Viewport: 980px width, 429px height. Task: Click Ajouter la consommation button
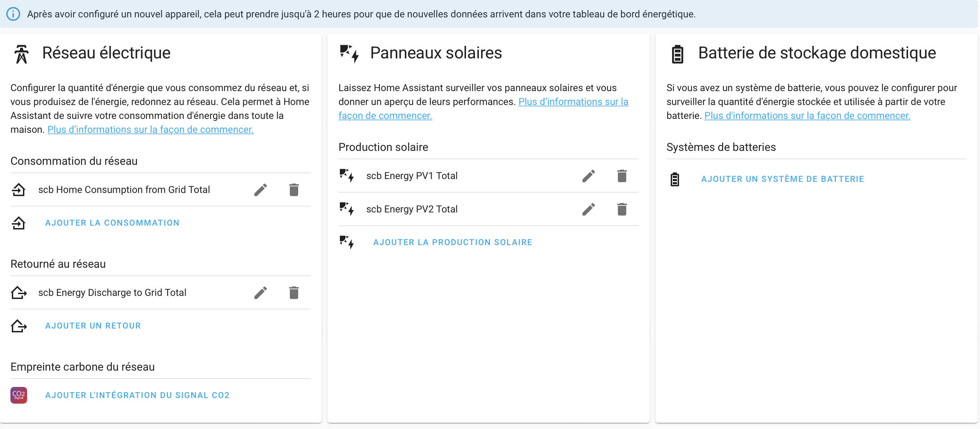coord(112,223)
